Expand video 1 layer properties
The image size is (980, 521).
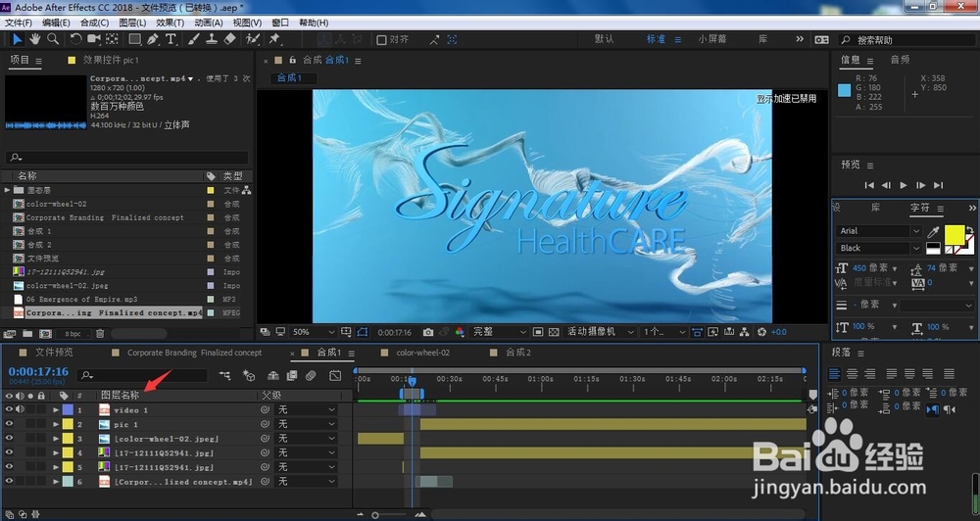(x=56, y=410)
